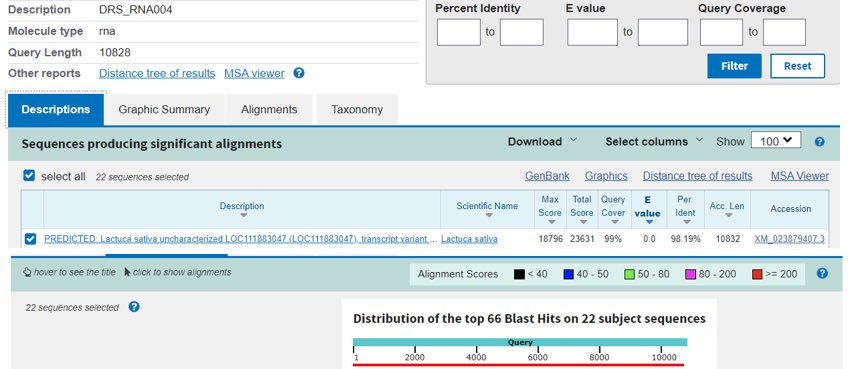Viewport: 852px width, 369px height.
Task: Sort by Scientific Name column arrow
Action: (488, 216)
